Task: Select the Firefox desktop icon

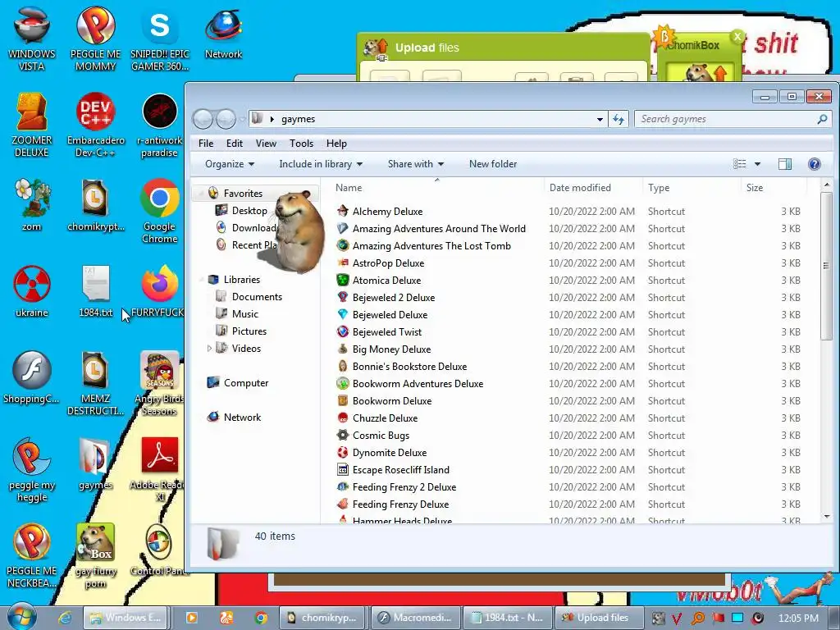Action: coord(159,291)
